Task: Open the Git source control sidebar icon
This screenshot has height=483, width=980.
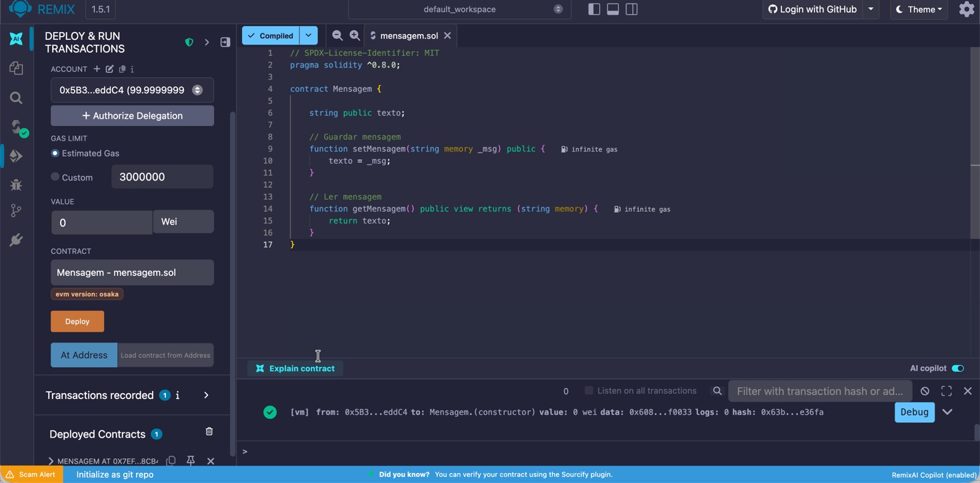Action: coord(16,211)
